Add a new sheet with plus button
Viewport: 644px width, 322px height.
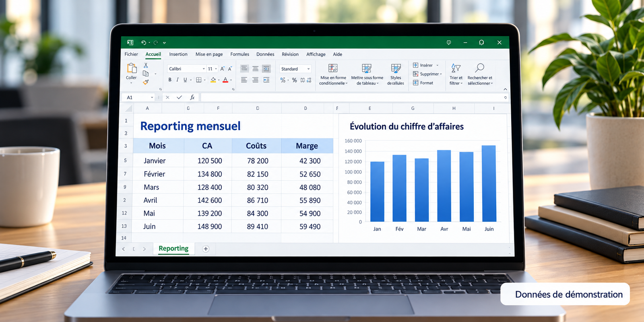point(206,249)
